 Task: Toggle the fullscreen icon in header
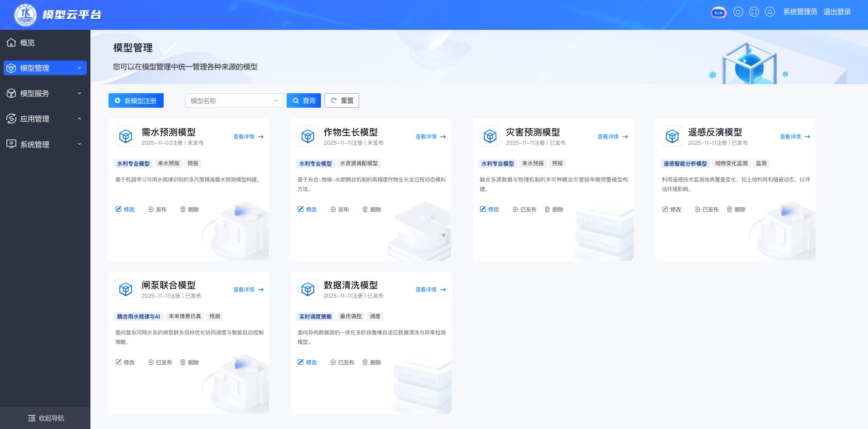point(754,12)
